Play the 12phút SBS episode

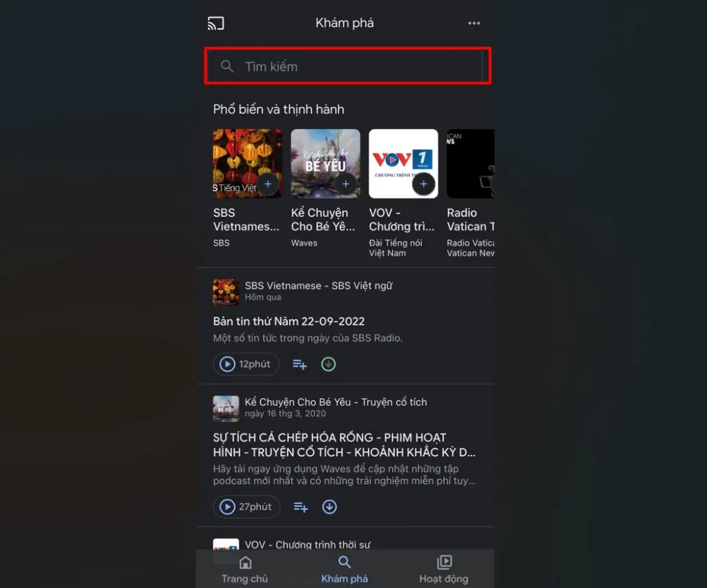[x=246, y=364]
